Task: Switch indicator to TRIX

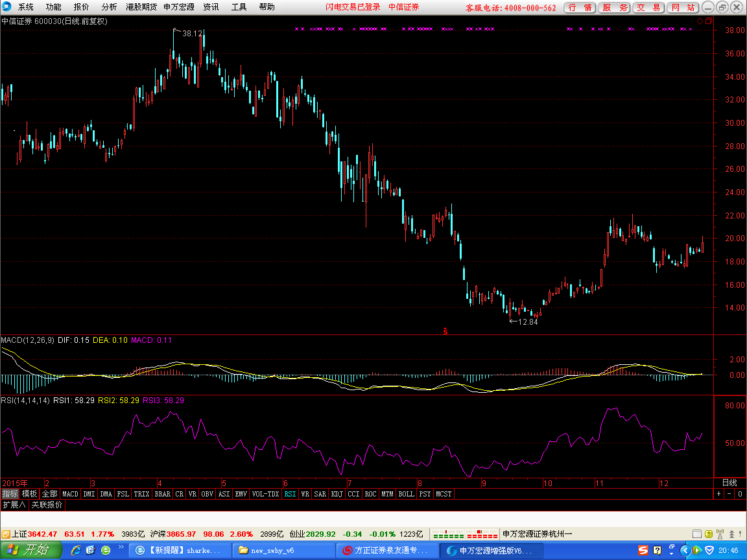Action: click(x=141, y=494)
